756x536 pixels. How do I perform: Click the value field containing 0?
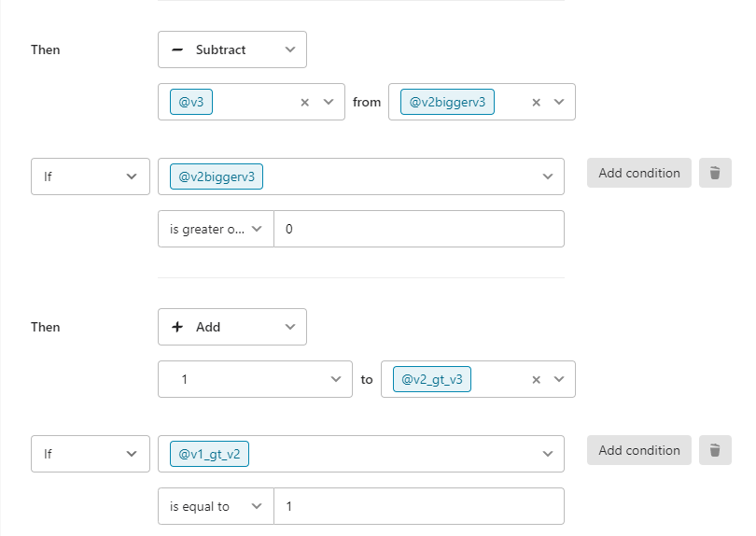[x=419, y=229]
